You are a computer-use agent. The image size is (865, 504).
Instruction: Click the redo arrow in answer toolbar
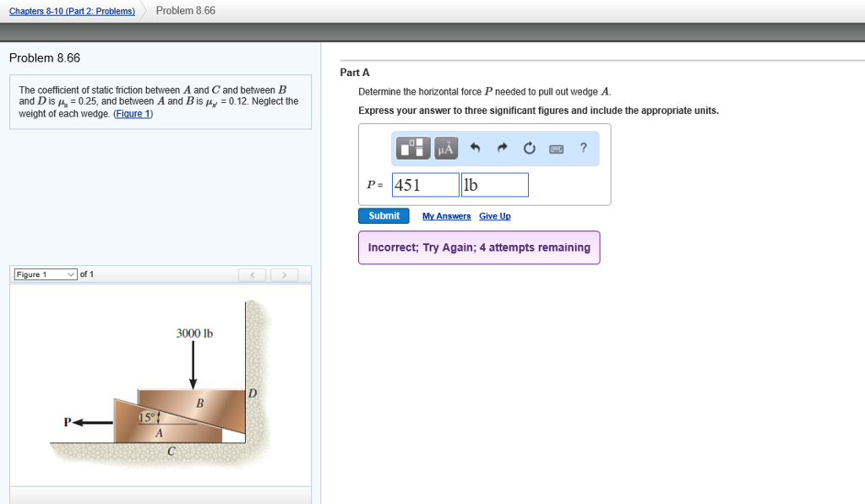click(502, 148)
